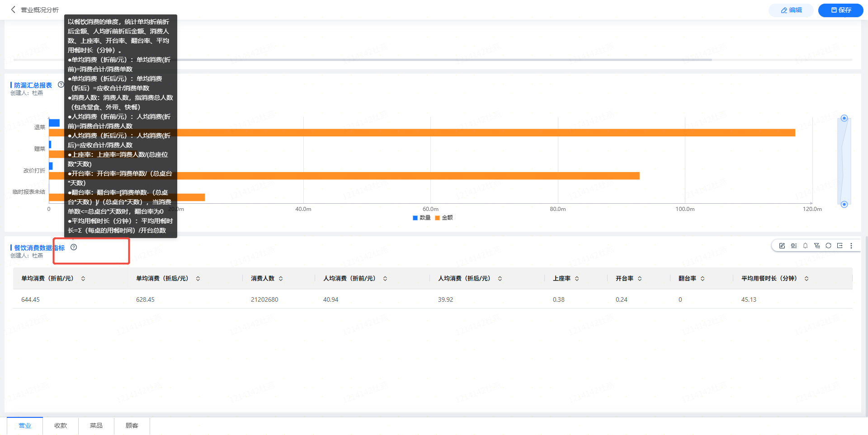
Task: Sort the 上座率 column
Action: [x=577, y=279]
